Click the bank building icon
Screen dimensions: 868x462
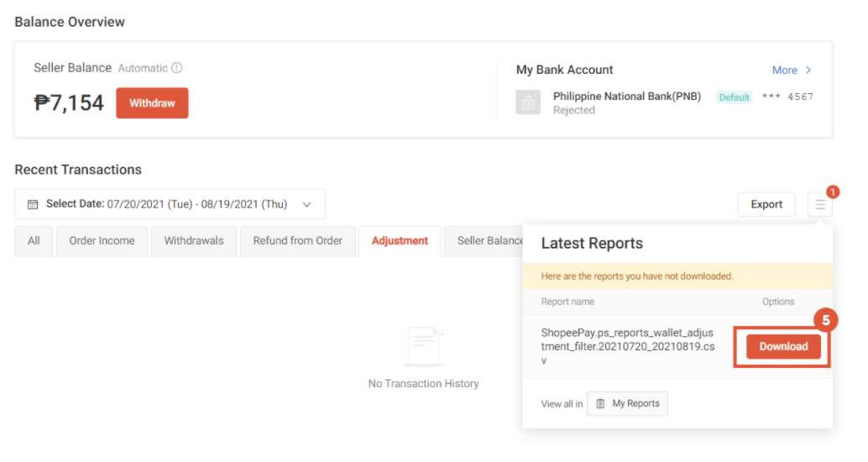528,102
